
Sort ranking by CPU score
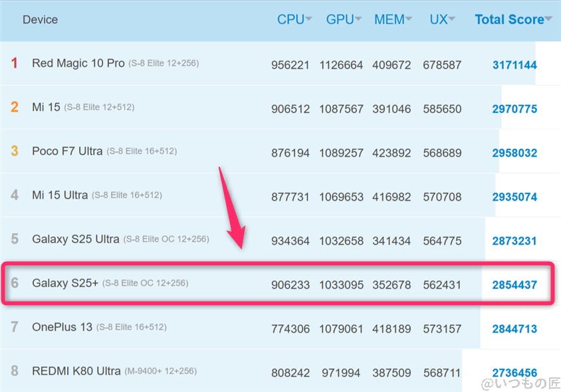point(290,19)
